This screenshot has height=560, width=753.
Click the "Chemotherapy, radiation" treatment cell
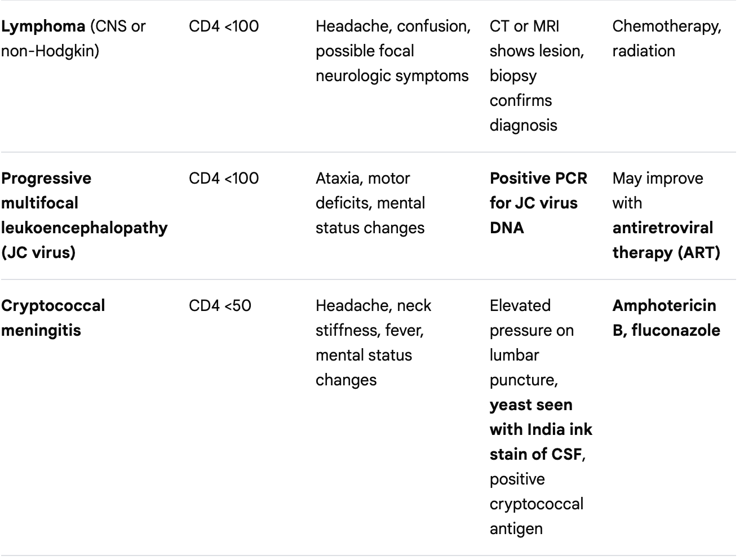point(666,38)
